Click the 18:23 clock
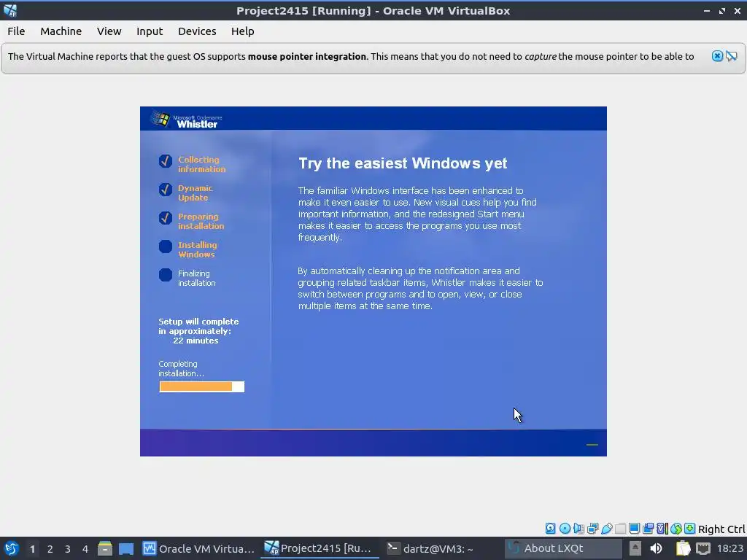This screenshot has height=560, width=747. [x=729, y=548]
